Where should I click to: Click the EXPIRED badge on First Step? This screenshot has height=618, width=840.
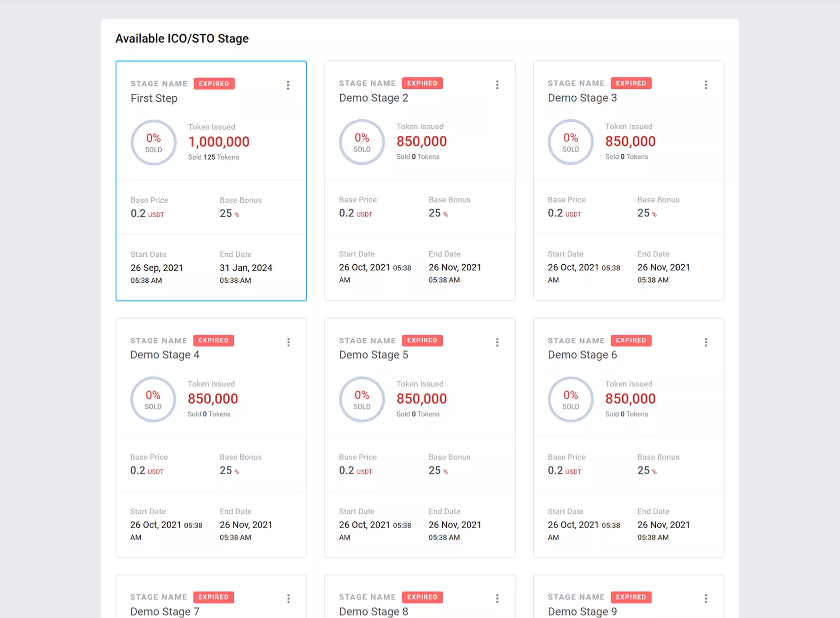coord(214,84)
